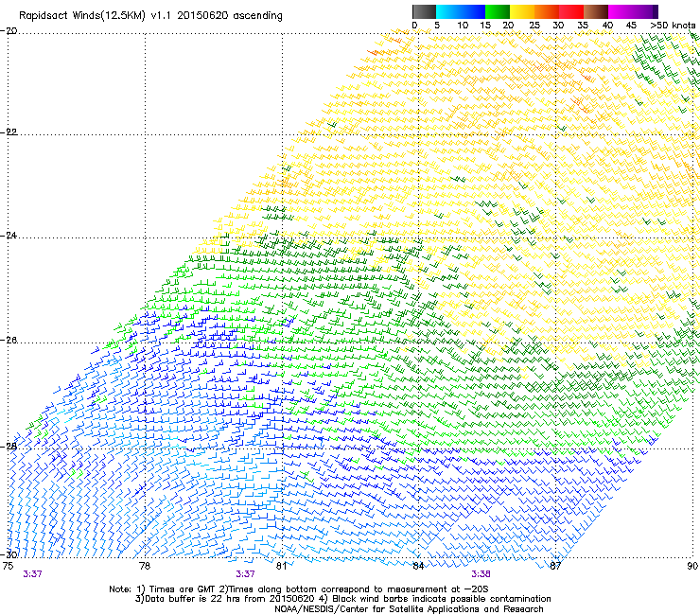
Task: Click the '>50 knots' legend label
Action: 673,25
